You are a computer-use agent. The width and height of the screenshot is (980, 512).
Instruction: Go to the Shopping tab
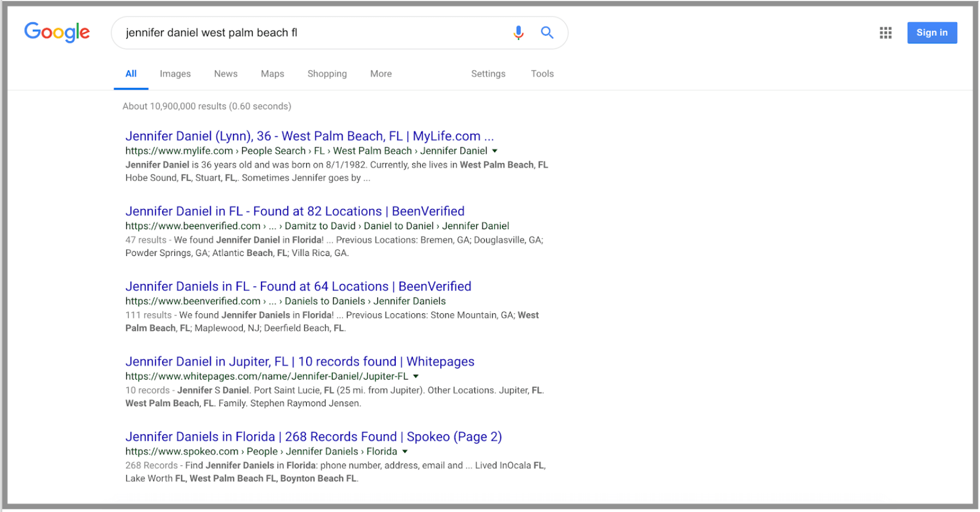[327, 74]
